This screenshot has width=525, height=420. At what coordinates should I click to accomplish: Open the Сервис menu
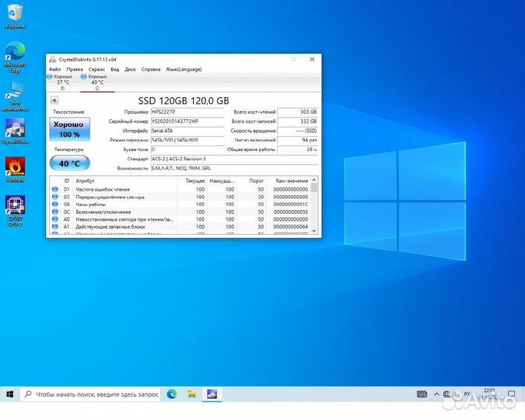[96, 69]
